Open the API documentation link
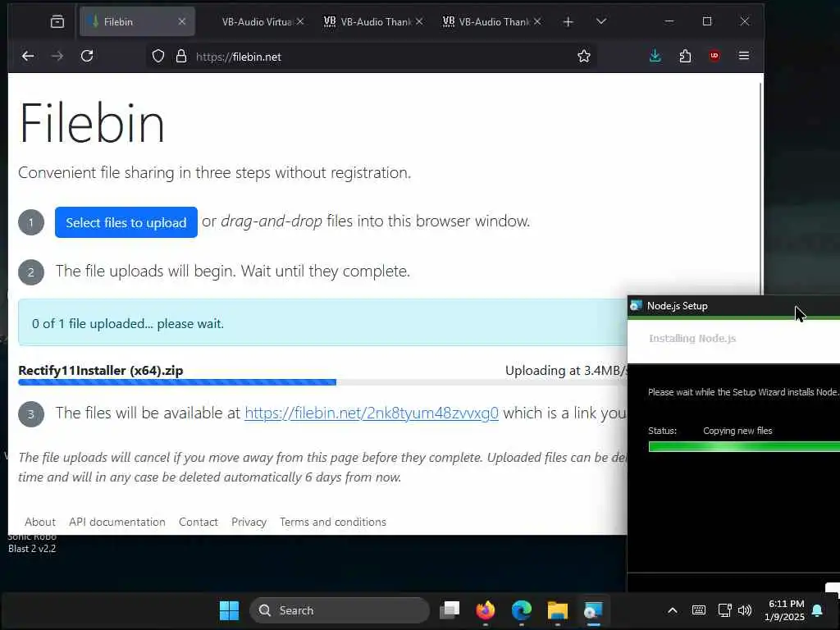This screenshot has height=630, width=840. 116,522
